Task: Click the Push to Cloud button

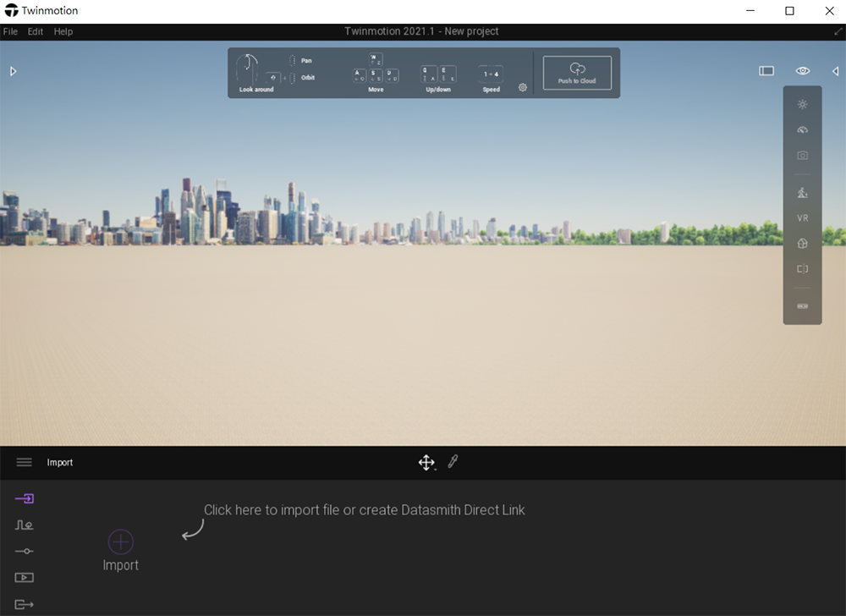Action: tap(577, 73)
